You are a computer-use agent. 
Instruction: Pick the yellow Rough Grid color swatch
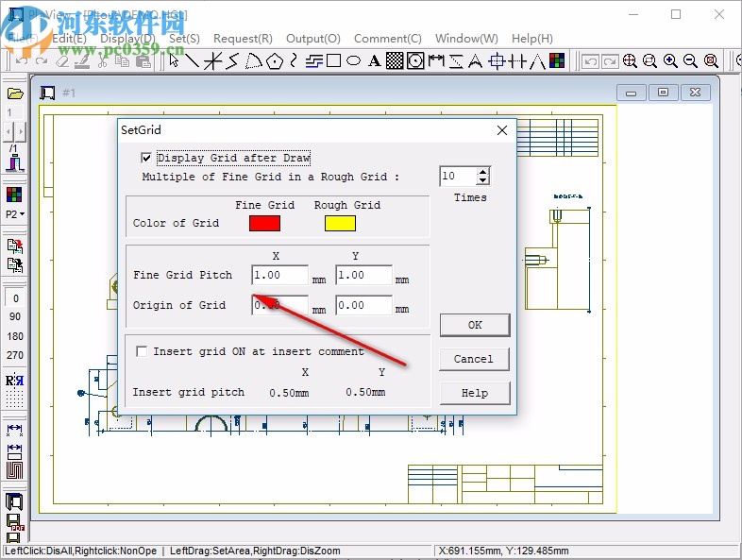(x=340, y=223)
